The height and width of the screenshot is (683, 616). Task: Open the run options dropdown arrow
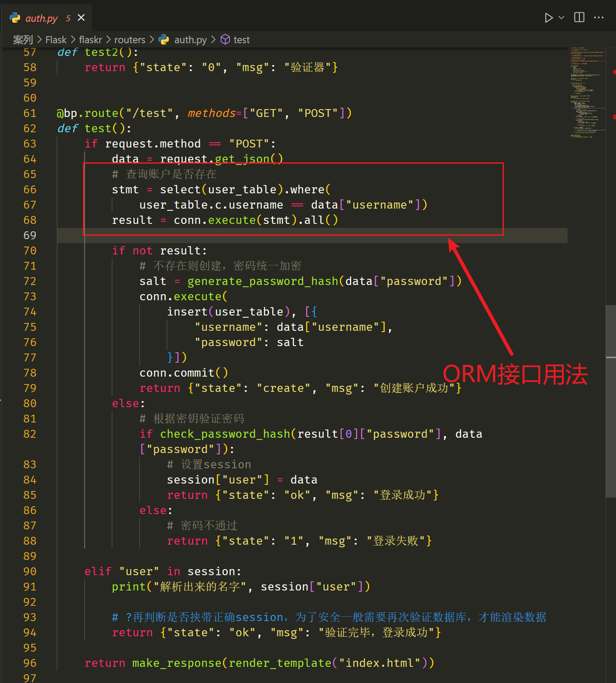561,17
